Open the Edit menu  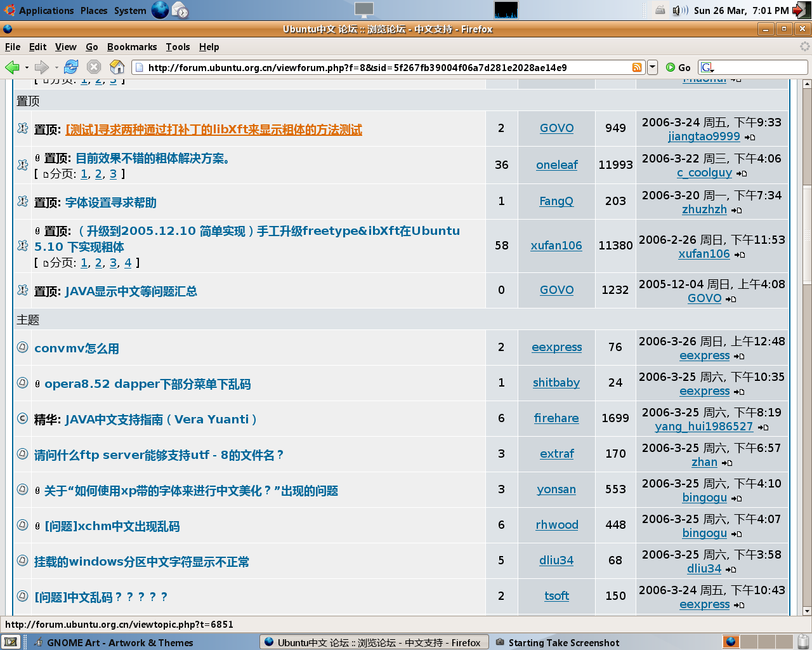click(37, 47)
